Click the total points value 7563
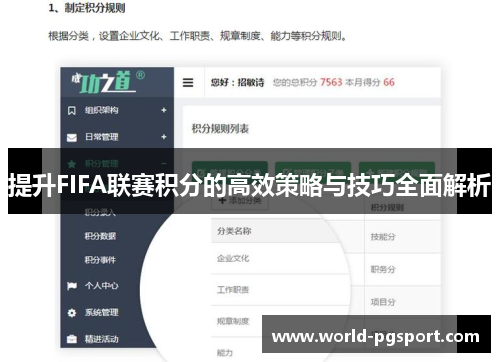Screen dimensions: 500x362 click(x=331, y=82)
